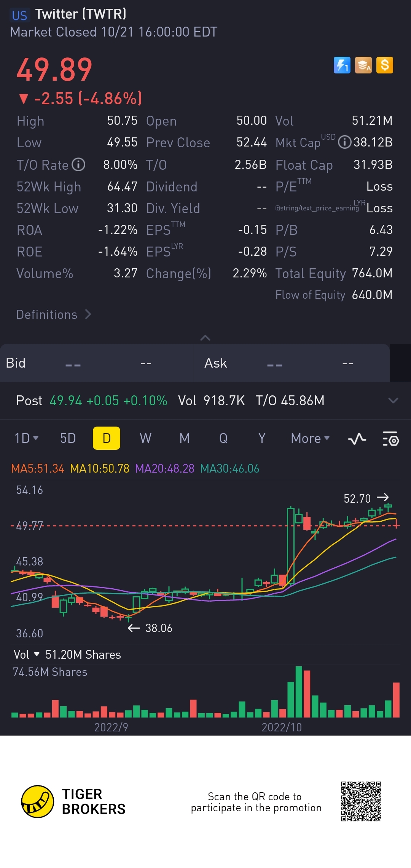
Task: Open the T/O Rate info icon
Action: [78, 165]
